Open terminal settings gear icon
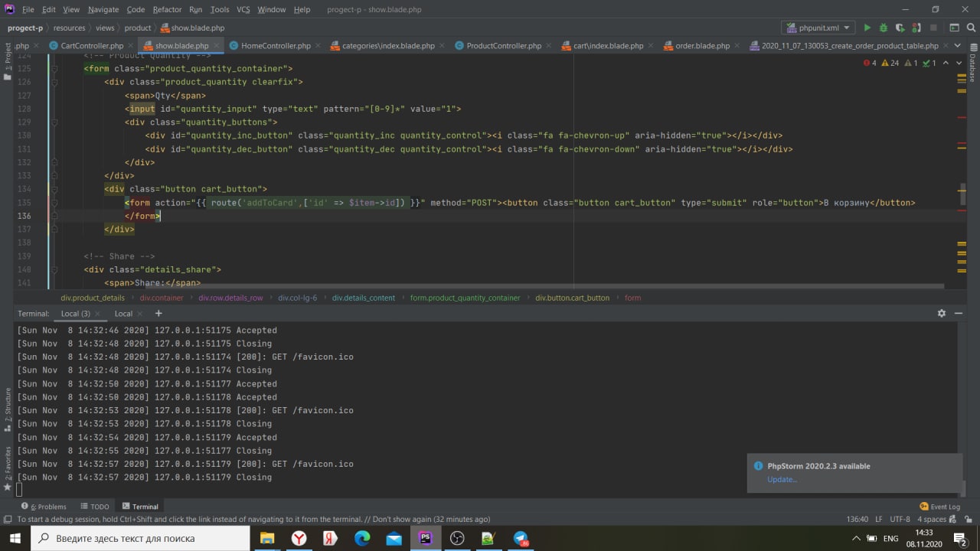 click(x=942, y=313)
